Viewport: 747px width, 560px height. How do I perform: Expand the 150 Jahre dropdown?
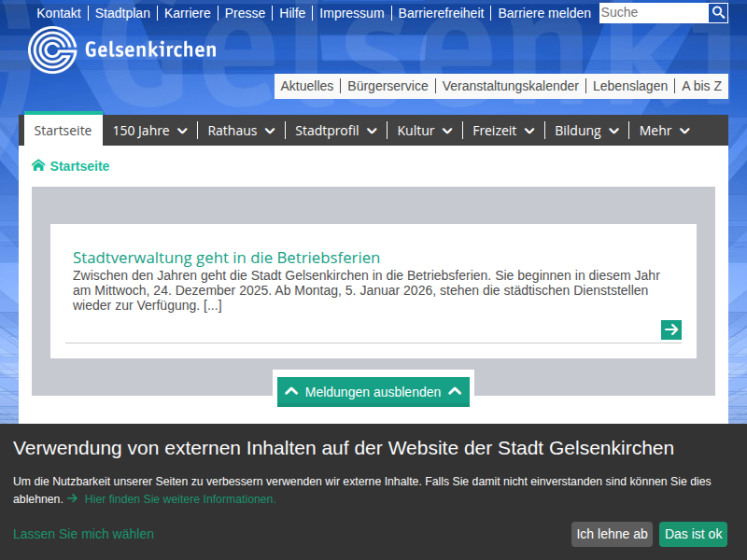(x=148, y=131)
